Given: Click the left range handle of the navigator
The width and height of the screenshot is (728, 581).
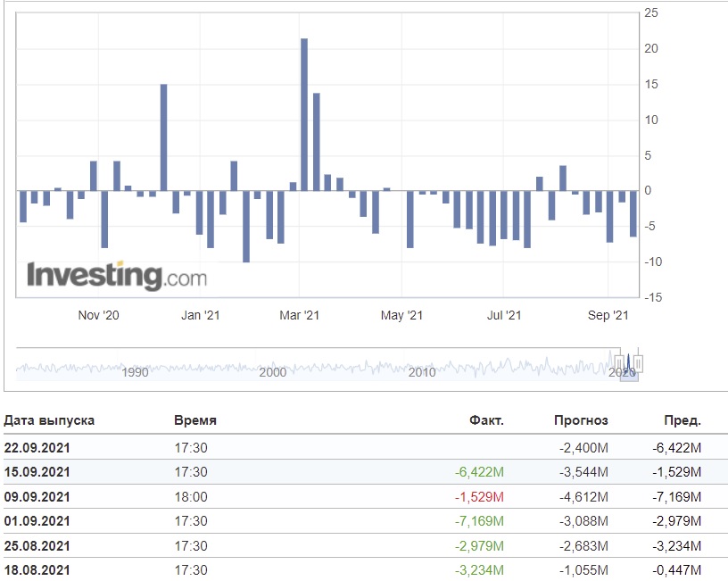Looking at the screenshot, I should 619,363.
